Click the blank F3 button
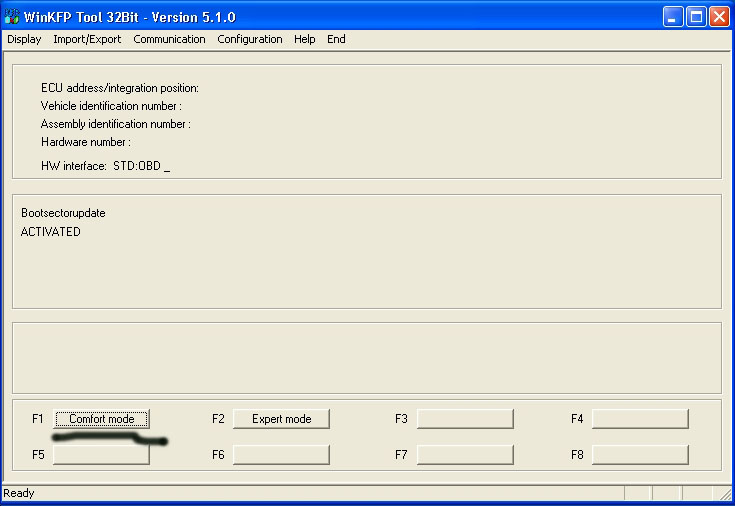 click(x=465, y=419)
